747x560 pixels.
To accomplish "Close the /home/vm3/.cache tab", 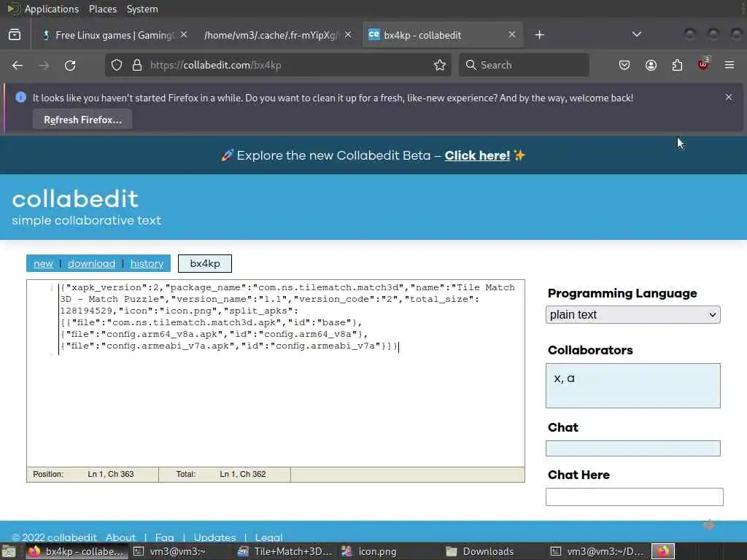I will tap(348, 35).
